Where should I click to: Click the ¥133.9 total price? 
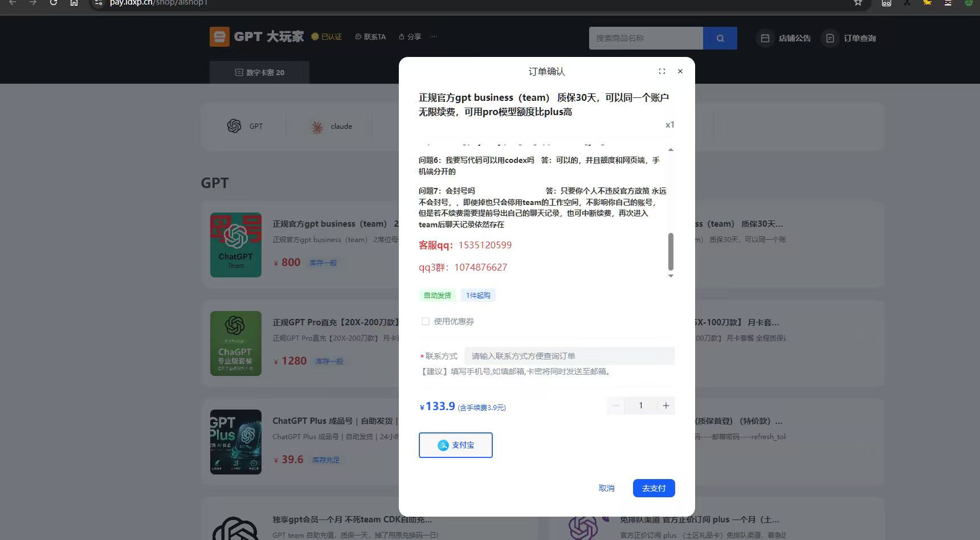[437, 406]
